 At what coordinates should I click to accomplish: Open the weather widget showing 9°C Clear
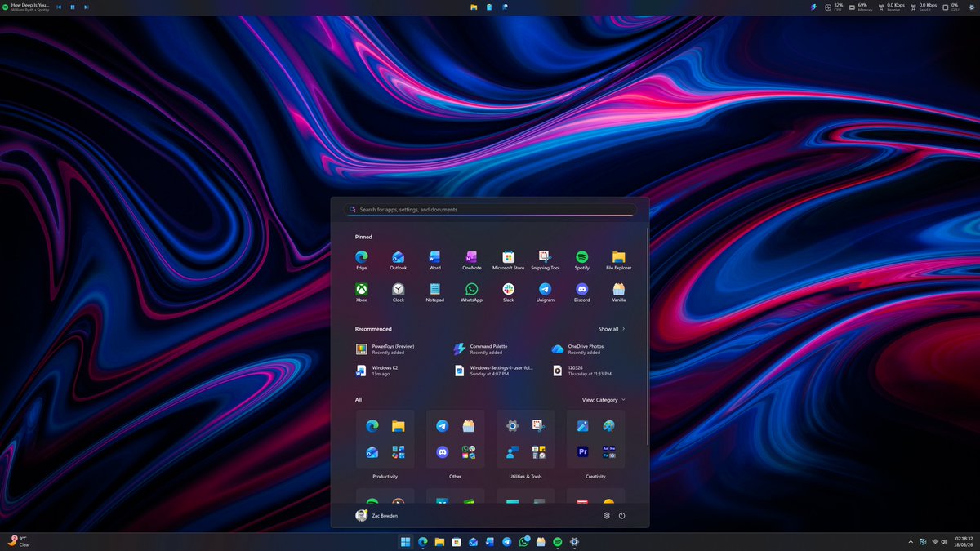click(x=20, y=541)
